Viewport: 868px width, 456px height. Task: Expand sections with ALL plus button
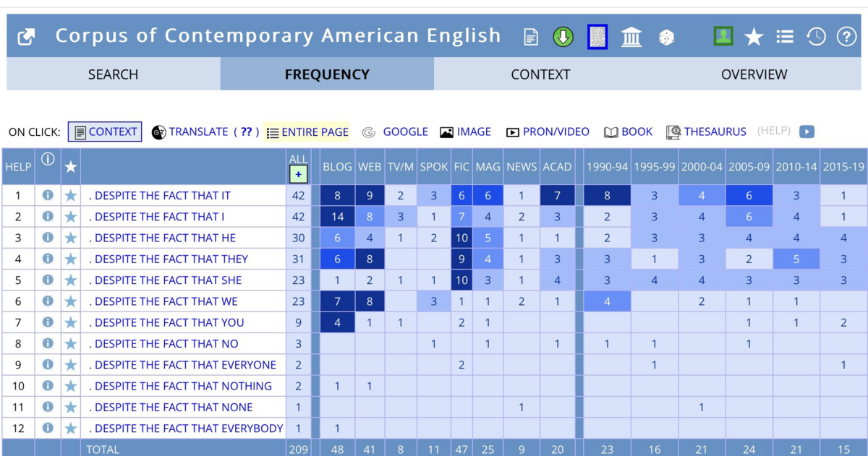(x=298, y=174)
